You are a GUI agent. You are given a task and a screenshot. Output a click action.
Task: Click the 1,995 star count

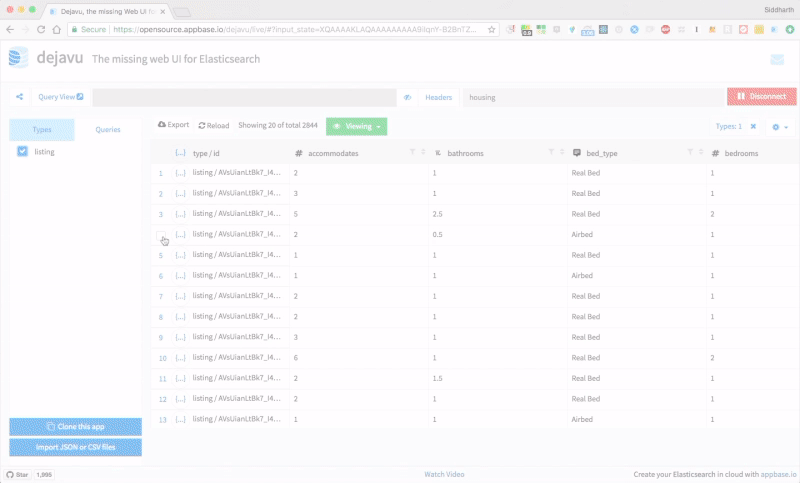point(44,474)
